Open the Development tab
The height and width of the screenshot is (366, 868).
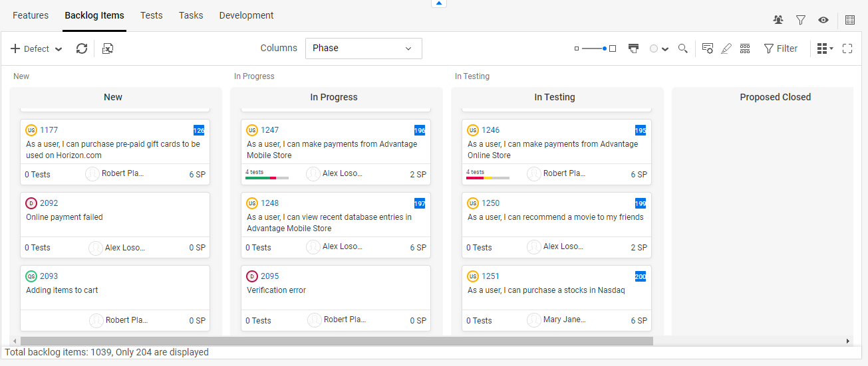pyautogui.click(x=246, y=15)
